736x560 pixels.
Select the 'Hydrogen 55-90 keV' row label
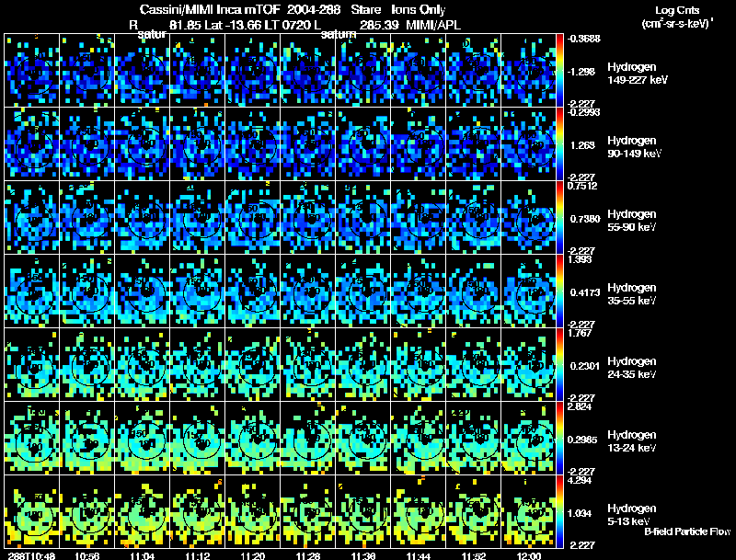(x=632, y=221)
